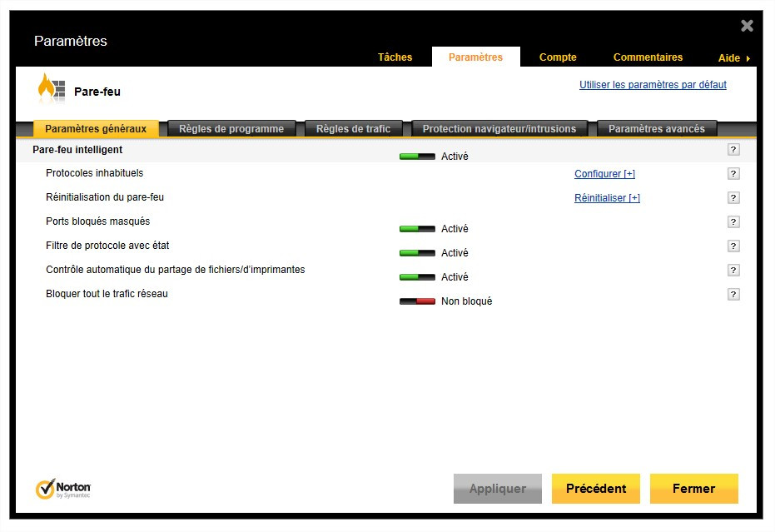775x532 pixels.
Task: Open help for Protocoles inhabituels
Action: [733, 173]
